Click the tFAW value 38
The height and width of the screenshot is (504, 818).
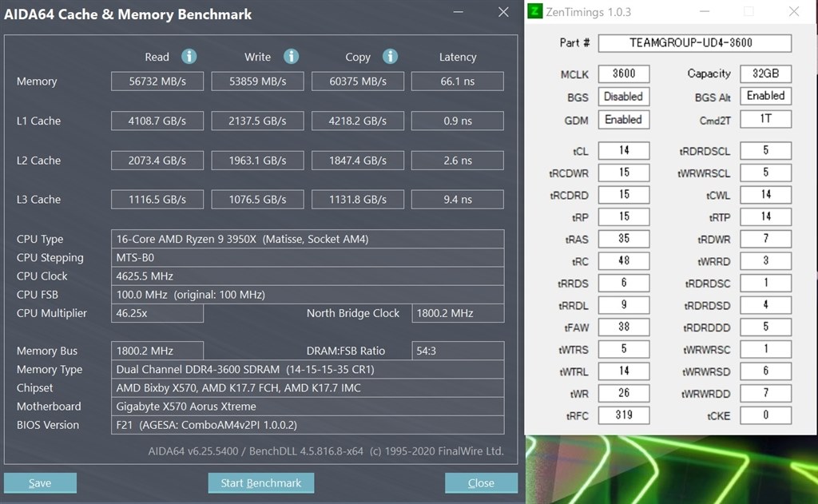pos(623,327)
